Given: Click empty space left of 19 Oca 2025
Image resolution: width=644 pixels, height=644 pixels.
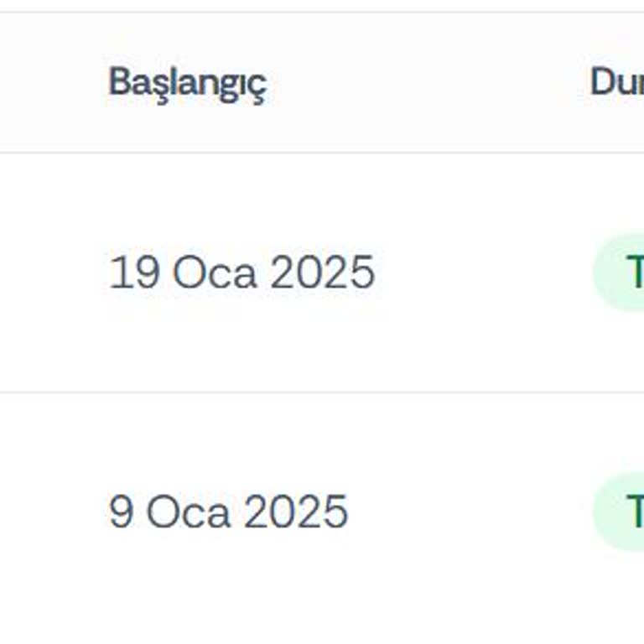Looking at the screenshot, I should point(50,273).
